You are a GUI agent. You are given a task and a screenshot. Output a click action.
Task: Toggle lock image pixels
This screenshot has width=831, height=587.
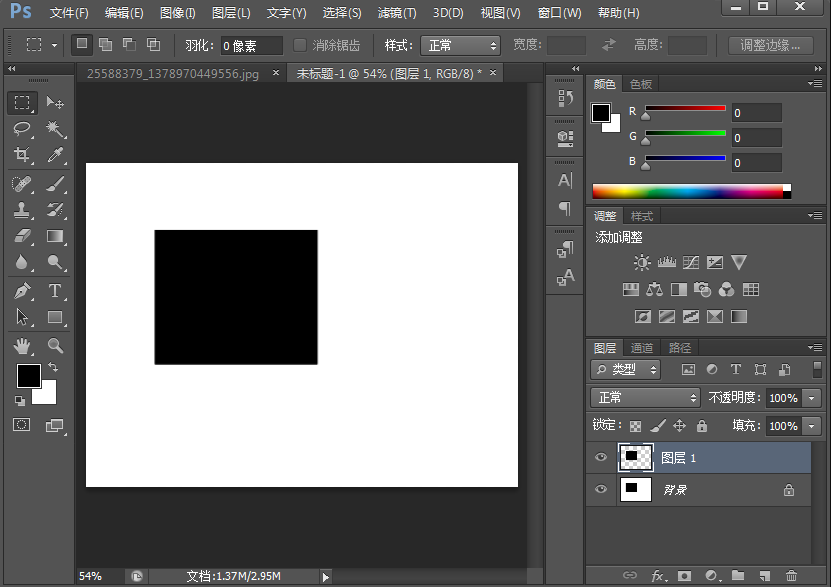click(658, 425)
